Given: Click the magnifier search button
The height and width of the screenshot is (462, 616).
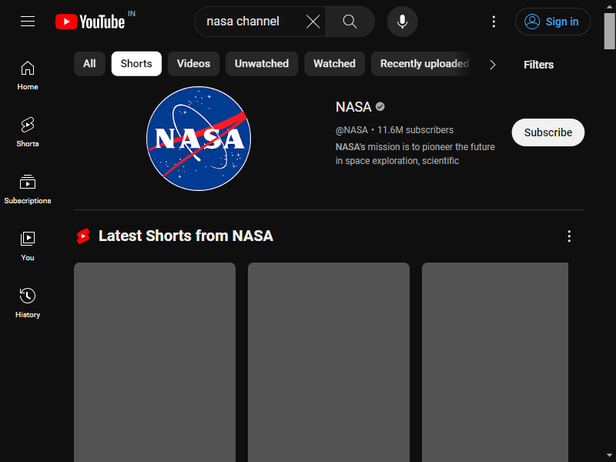Looking at the screenshot, I should [x=350, y=22].
